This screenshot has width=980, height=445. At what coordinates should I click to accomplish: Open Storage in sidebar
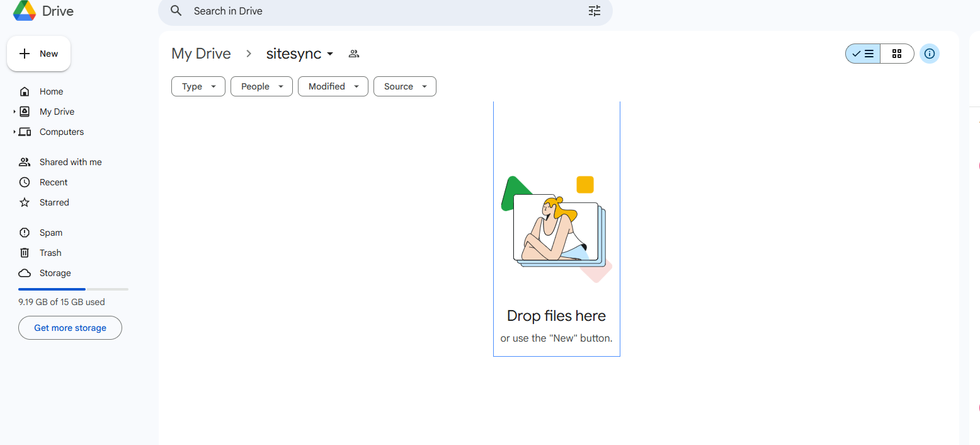[x=55, y=273]
